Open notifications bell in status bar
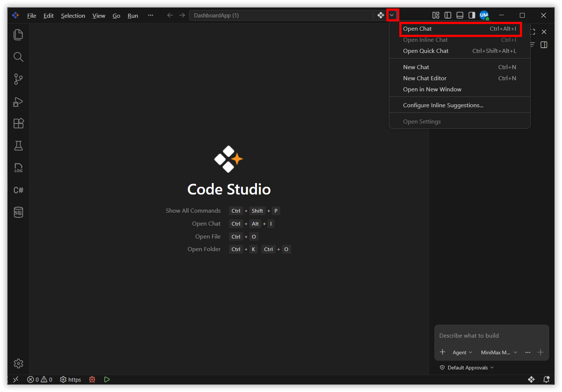The height and width of the screenshot is (392, 562). (546, 379)
